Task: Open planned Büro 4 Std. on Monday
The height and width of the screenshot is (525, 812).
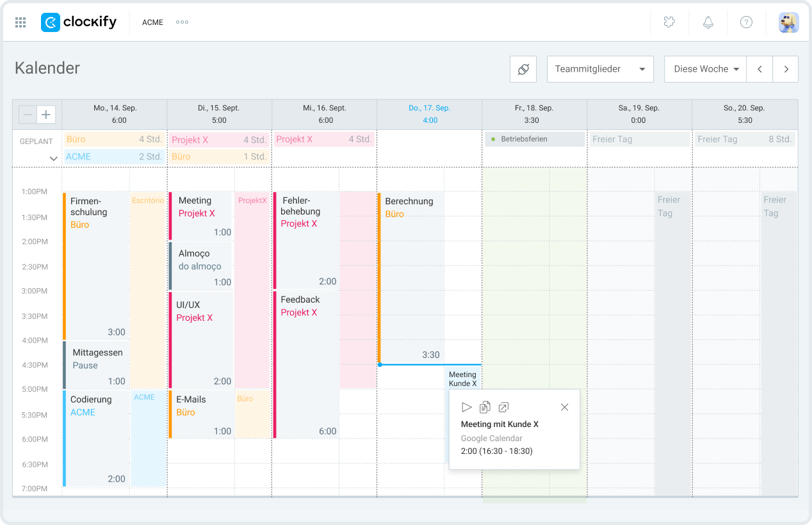Action: pyautogui.click(x=114, y=139)
